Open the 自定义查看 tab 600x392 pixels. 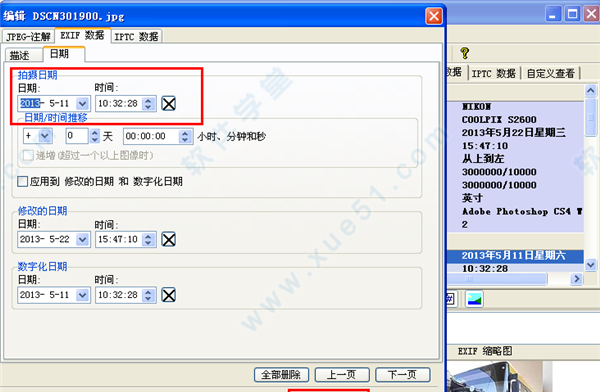(551, 73)
